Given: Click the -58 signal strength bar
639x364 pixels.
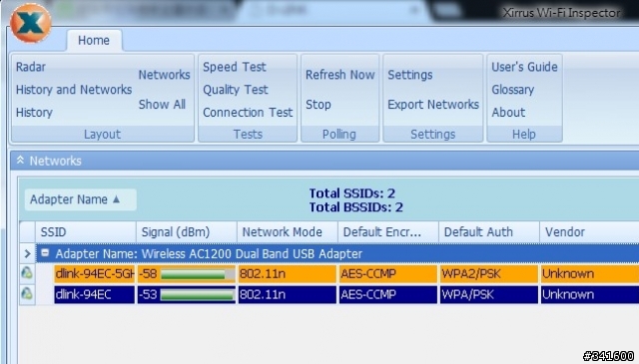Looking at the screenshot, I should (x=198, y=274).
